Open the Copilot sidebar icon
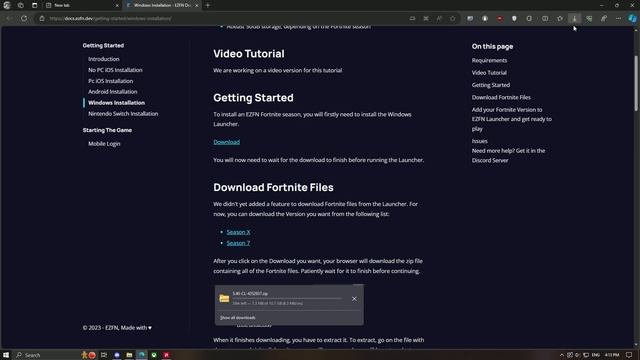Screen dimensions: 640x360 [632, 18]
